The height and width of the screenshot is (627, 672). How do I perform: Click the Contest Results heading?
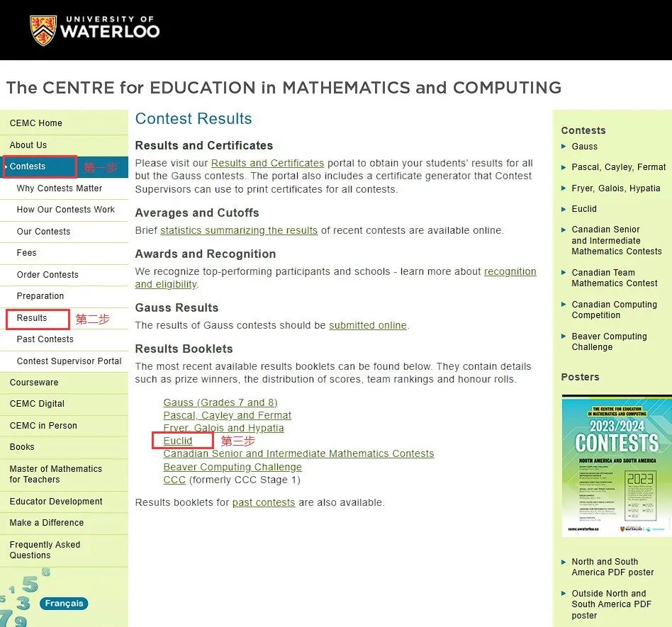pyautogui.click(x=194, y=118)
